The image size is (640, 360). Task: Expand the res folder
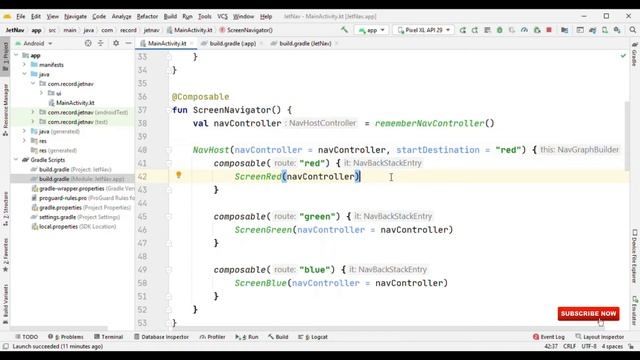(x=24, y=141)
